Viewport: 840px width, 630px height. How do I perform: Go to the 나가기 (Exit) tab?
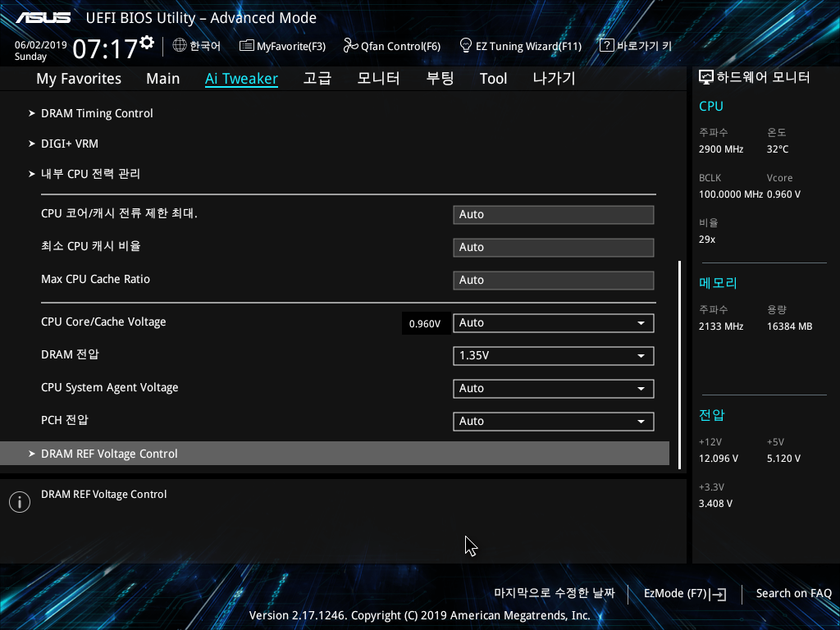point(554,79)
